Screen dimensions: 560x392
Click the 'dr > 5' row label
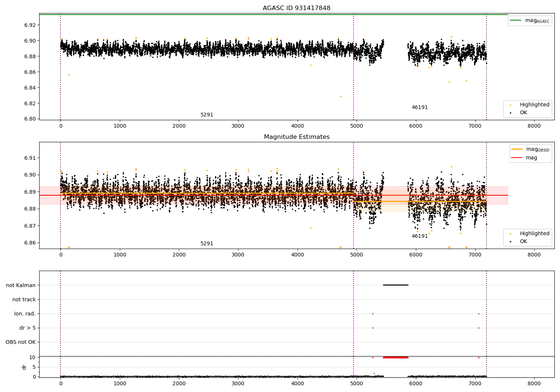point(28,328)
